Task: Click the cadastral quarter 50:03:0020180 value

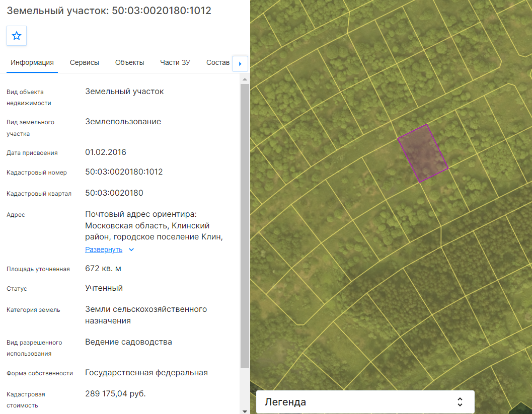Action: pyautogui.click(x=114, y=193)
